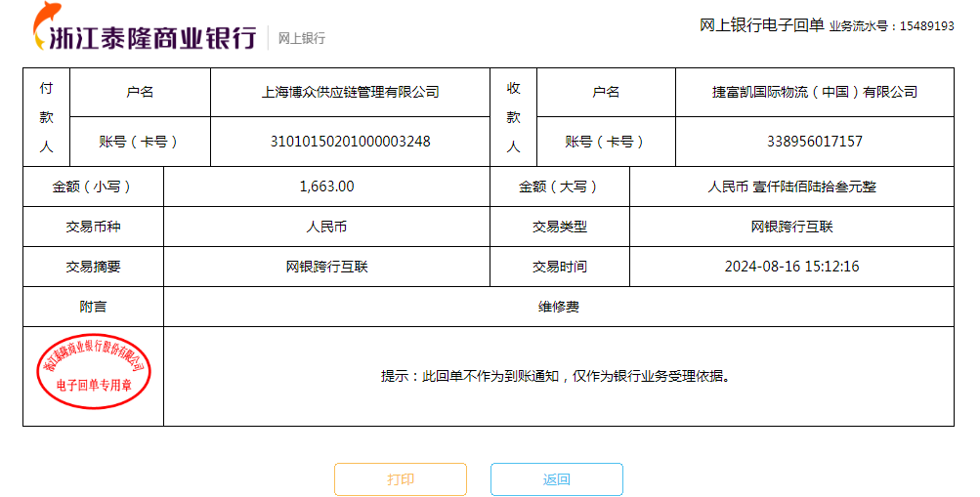The height and width of the screenshot is (497, 980).
Task: Click the business serial number 15489193
Action: coord(926,26)
